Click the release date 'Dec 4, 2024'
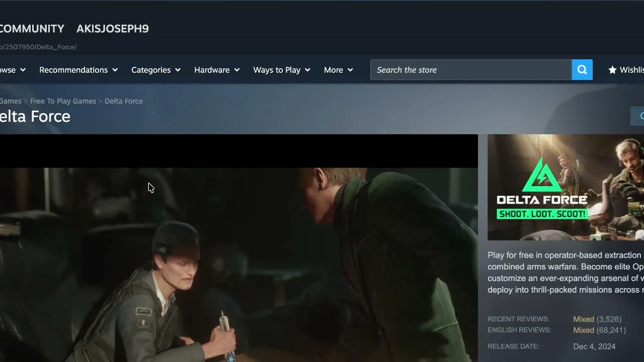Screen dimensions: 644x362 pos(594,346)
